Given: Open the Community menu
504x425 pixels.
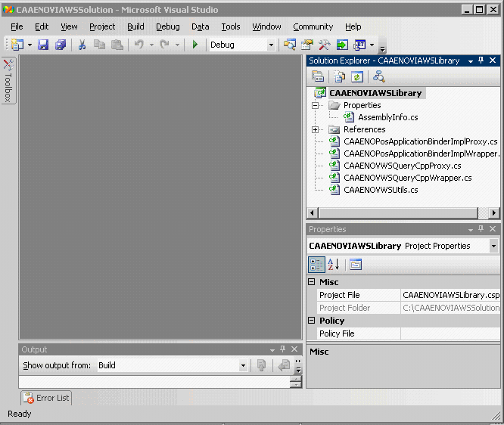Looking at the screenshot, I should [x=313, y=26].
